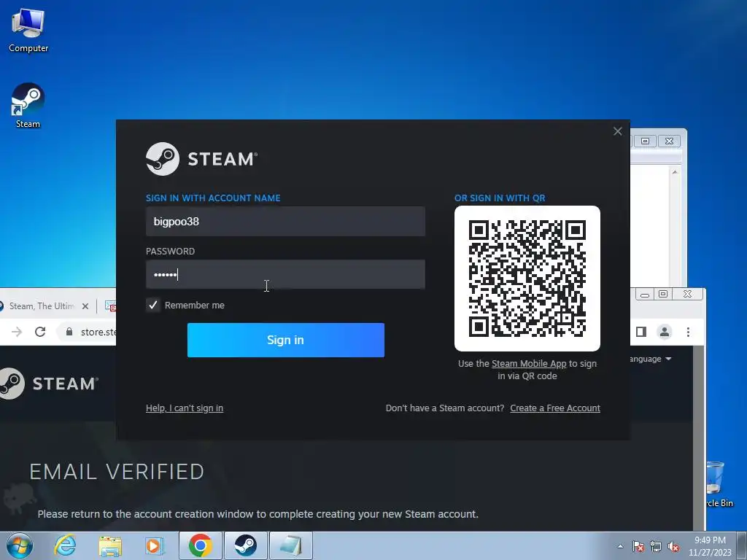Open Create a Free Account link
747x560 pixels.
[x=555, y=408]
